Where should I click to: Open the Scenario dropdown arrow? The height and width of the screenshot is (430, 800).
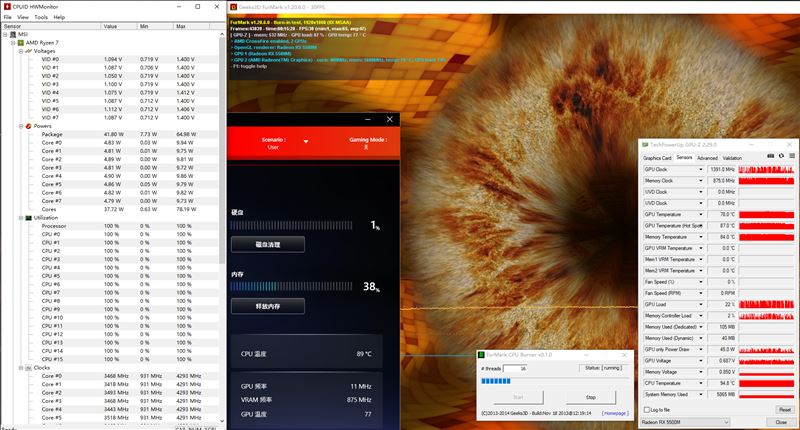pos(306,141)
